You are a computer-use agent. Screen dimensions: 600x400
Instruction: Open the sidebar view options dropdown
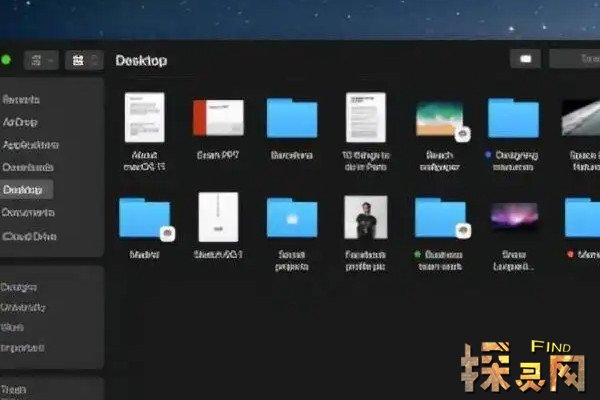tap(42, 60)
